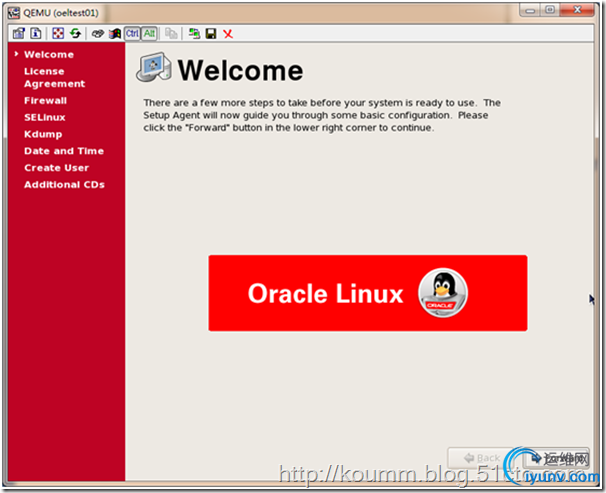This screenshot has height=493, width=606.
Task: Click the QEMU window title icon
Action: click(x=14, y=13)
